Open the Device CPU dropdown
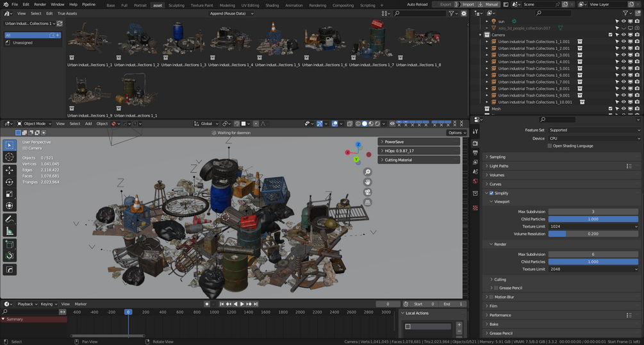The width and height of the screenshot is (644, 345). 594,139
